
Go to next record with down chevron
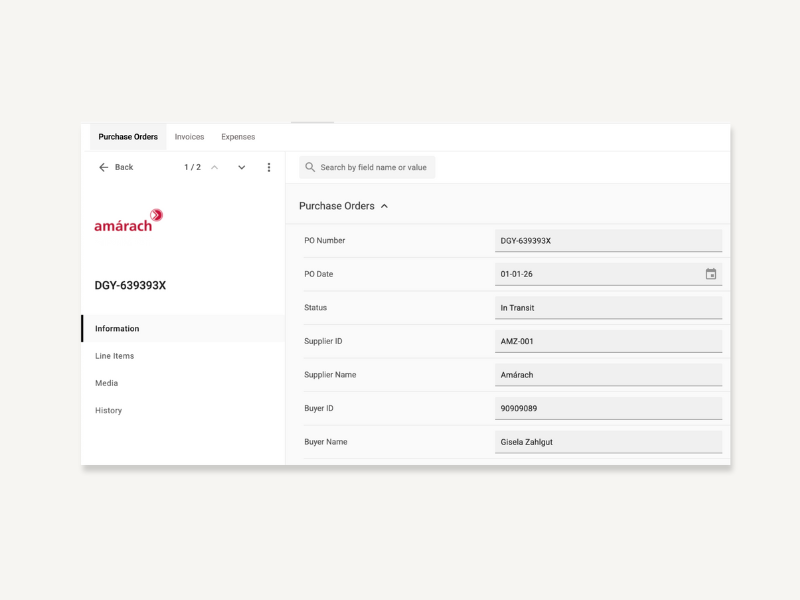(x=242, y=167)
